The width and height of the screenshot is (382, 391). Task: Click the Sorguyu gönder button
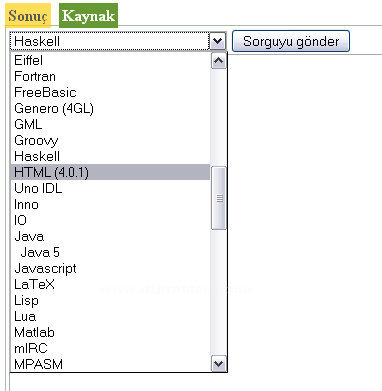[x=291, y=41]
